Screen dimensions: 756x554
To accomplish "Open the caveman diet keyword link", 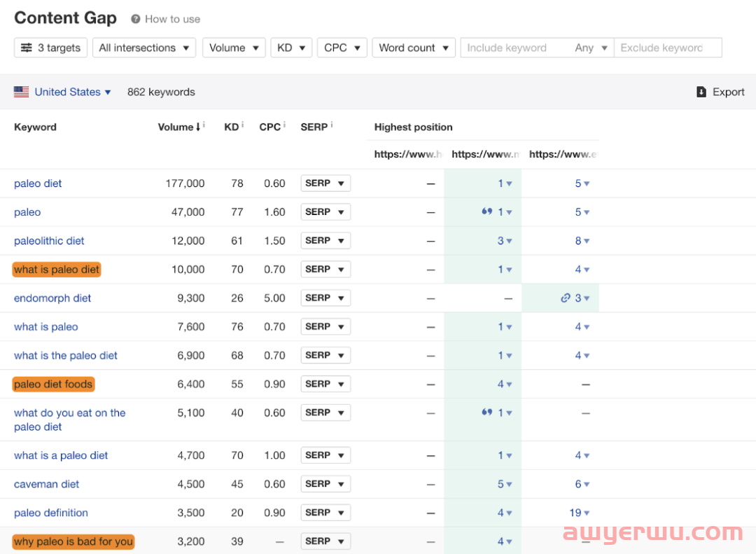I will 46,484.
